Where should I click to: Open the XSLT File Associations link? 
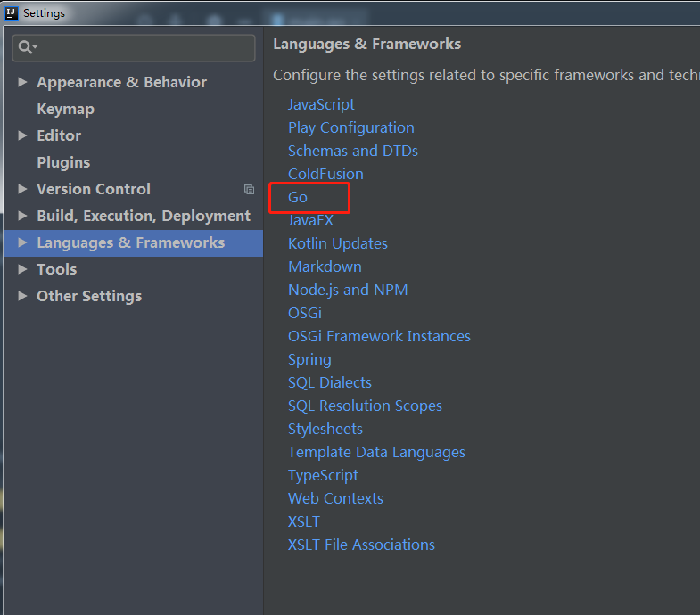pos(361,545)
